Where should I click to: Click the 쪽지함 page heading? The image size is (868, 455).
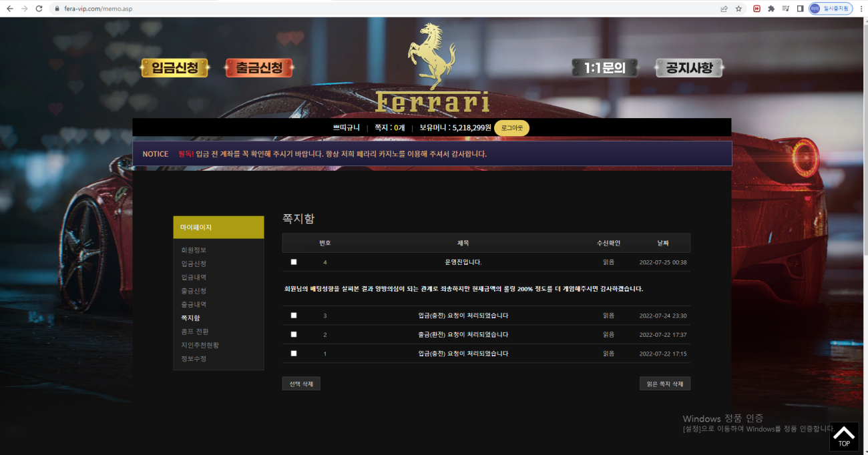(x=298, y=218)
